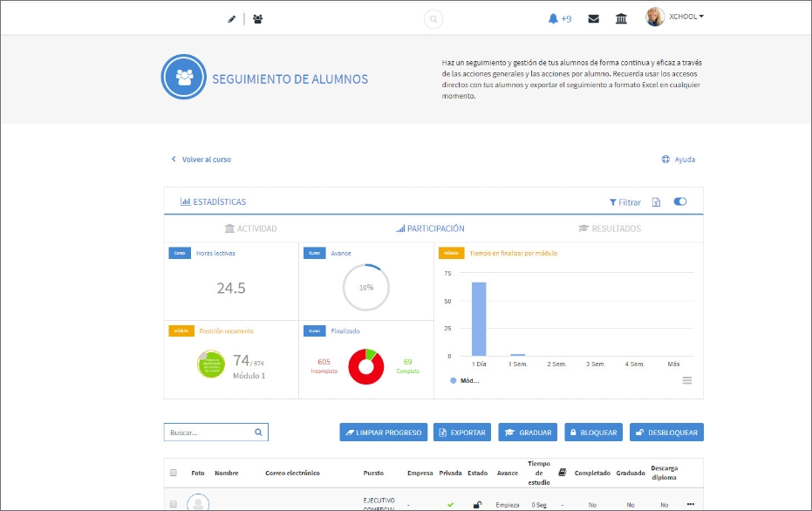Open the students group icon in top bar

point(257,19)
